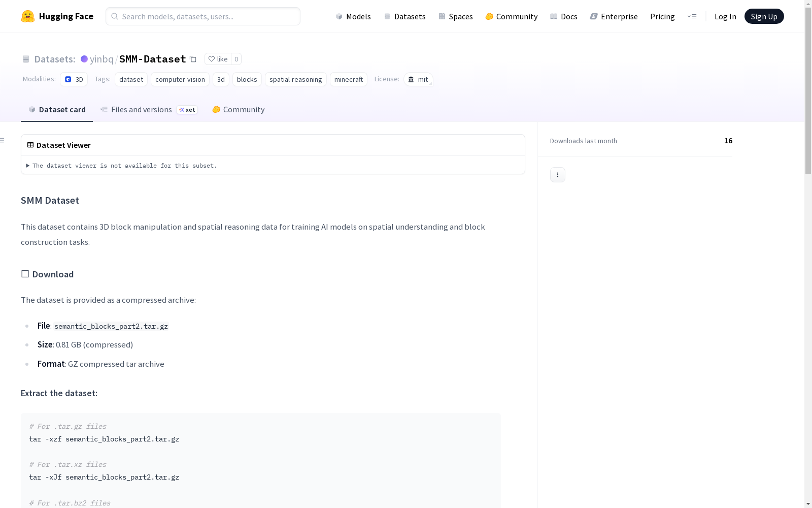Click the 'Downloads last month' label

click(x=584, y=141)
